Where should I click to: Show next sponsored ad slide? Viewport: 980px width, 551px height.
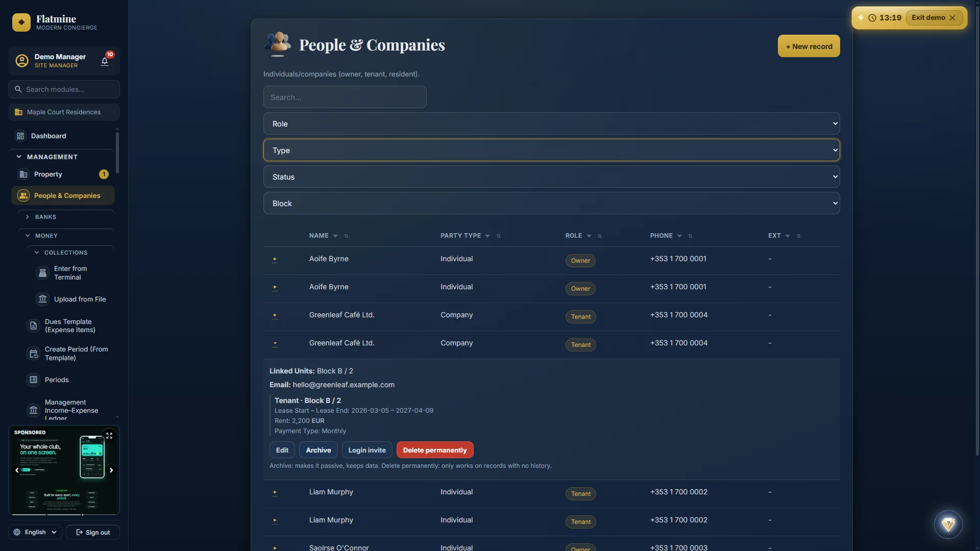click(111, 470)
